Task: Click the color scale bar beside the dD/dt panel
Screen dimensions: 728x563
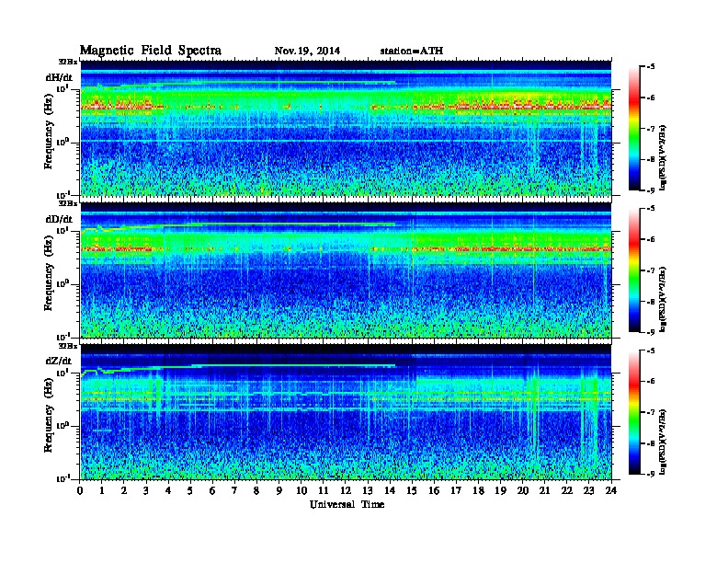Action: point(634,270)
